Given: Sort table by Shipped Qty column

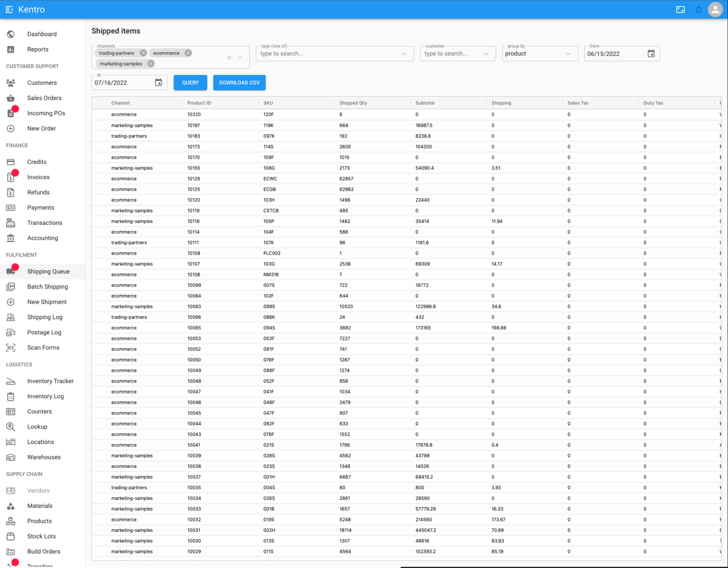Looking at the screenshot, I should 353,103.
